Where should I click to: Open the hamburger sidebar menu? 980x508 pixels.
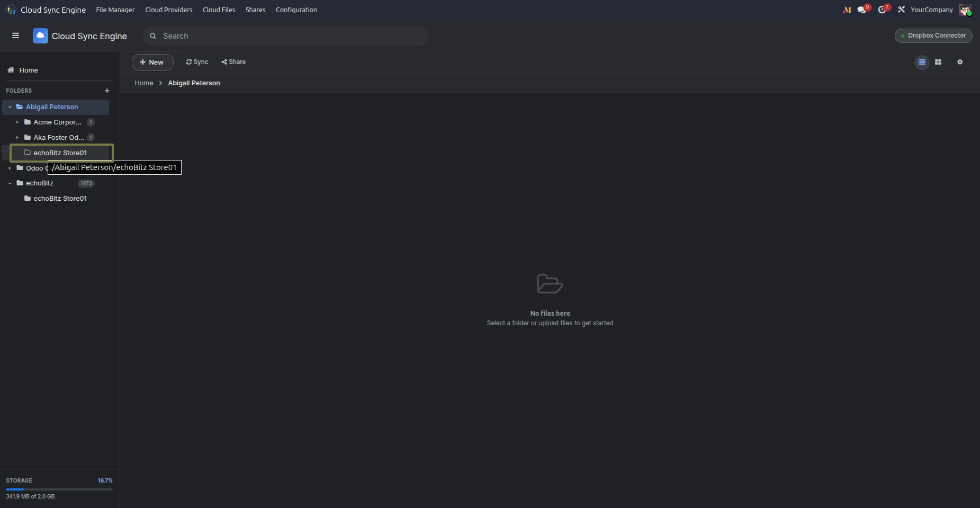pyautogui.click(x=15, y=35)
